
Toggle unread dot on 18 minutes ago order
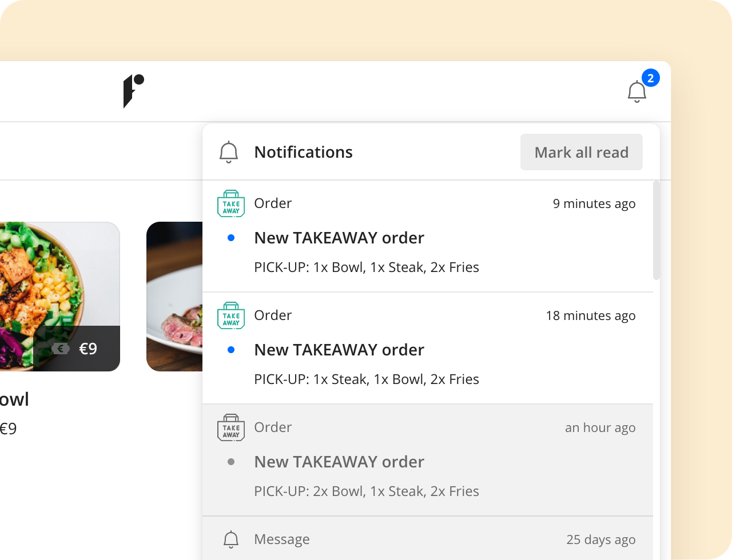(x=231, y=350)
